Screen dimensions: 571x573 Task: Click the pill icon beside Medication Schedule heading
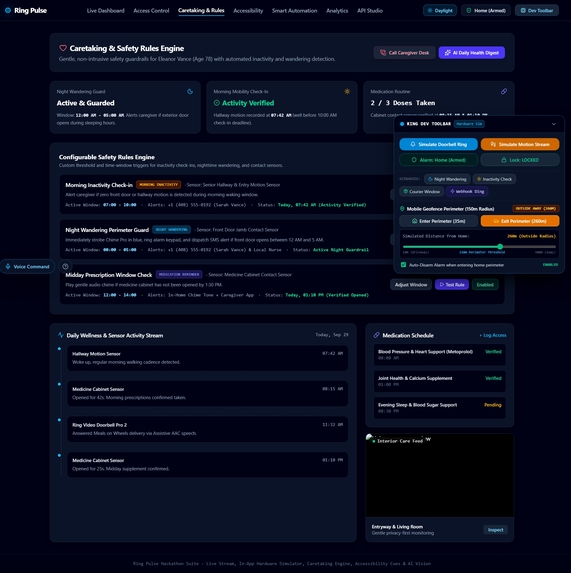point(376,335)
